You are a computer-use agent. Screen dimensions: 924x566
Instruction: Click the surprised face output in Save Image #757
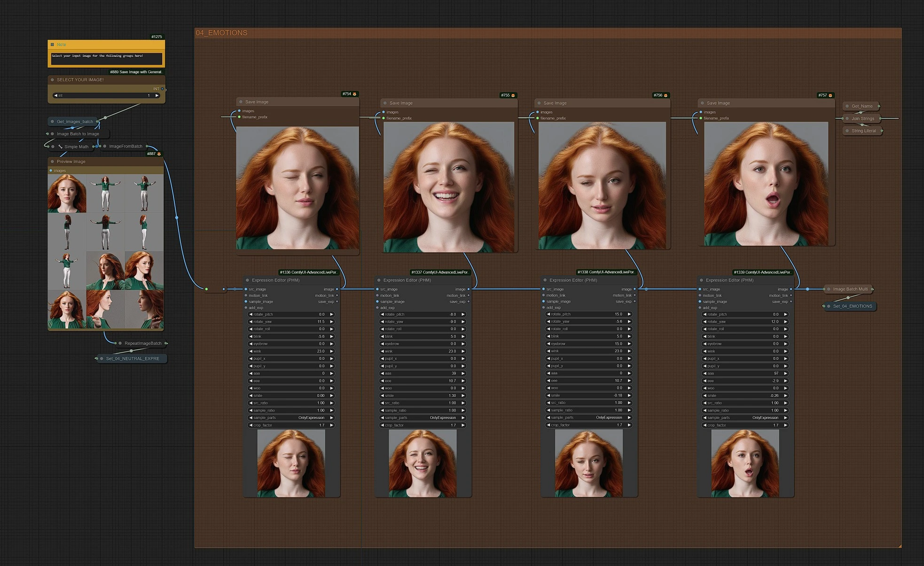(x=766, y=184)
